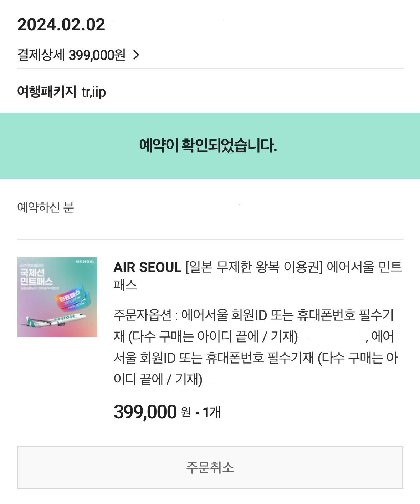Click the AIR SEOUL logo in thumbnail corner

[85, 261]
